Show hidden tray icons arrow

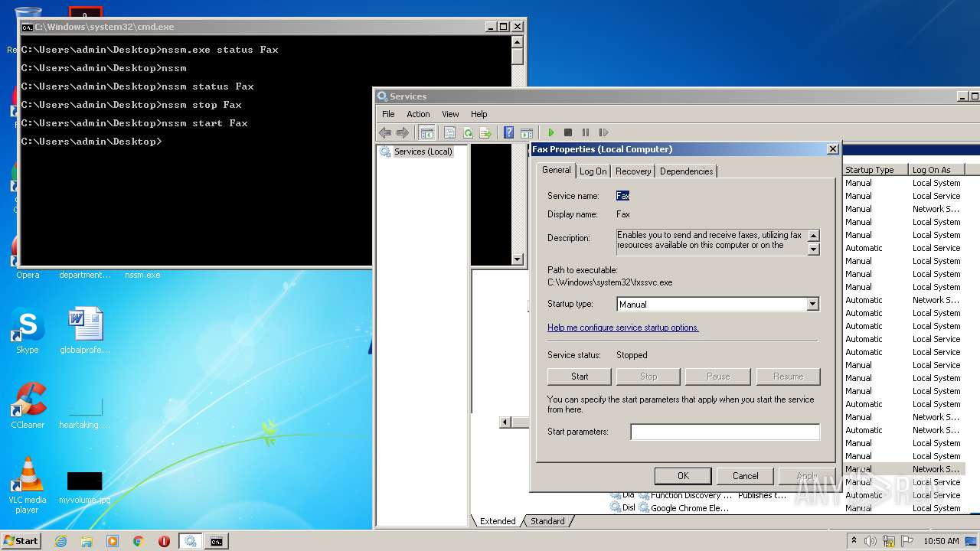[854, 541]
